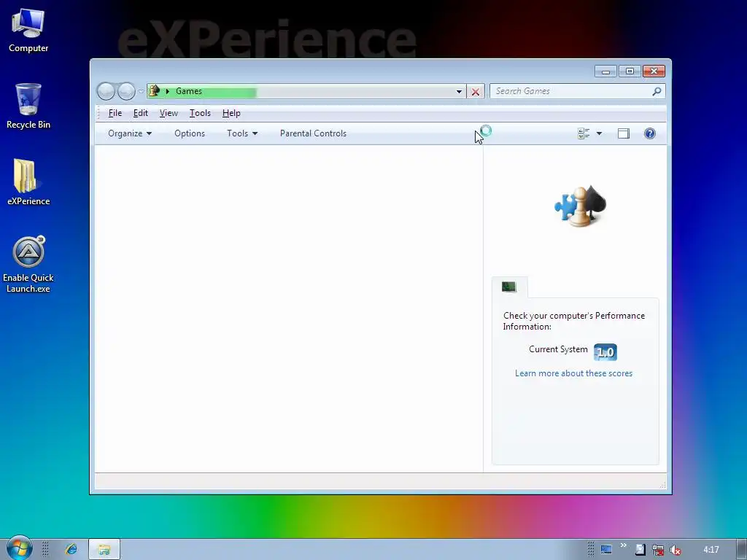This screenshot has width=747, height=560.
Task: Click the breadcrumb arrow before Games
Action: click(x=168, y=91)
